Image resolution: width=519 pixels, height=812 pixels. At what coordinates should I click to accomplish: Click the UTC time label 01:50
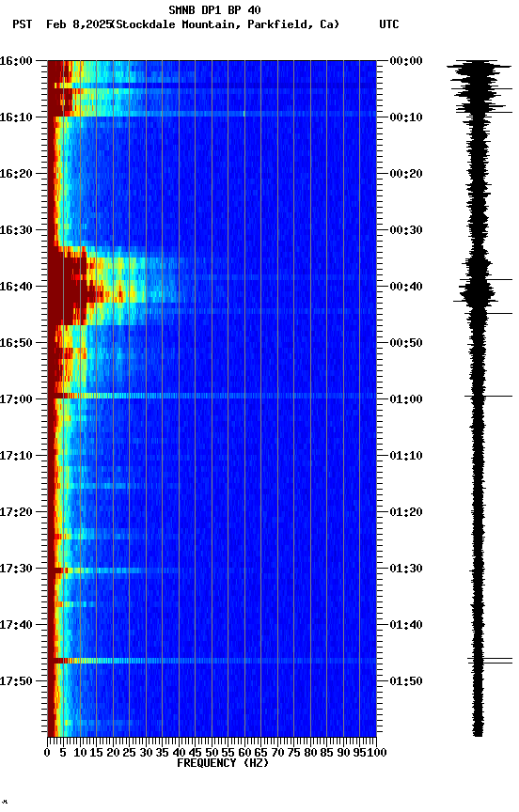[x=406, y=681]
